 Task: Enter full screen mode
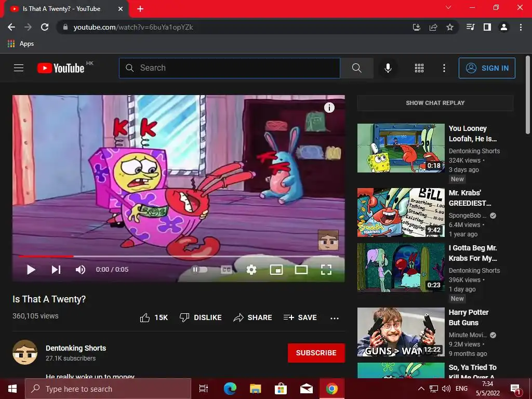pyautogui.click(x=326, y=270)
